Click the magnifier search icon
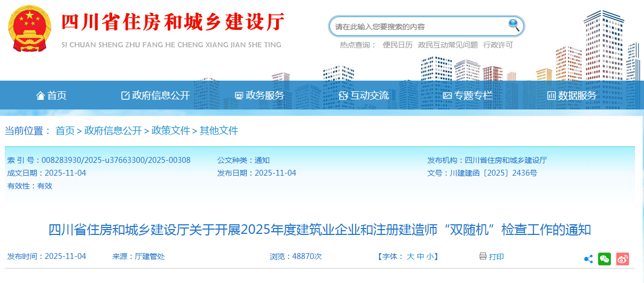This screenshot has width=644, height=283. pos(514,25)
